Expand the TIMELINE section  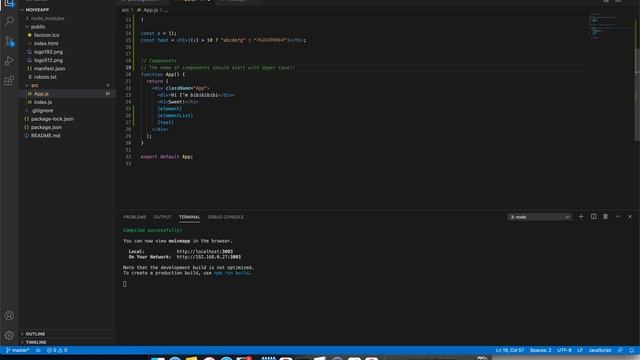[x=36, y=342]
